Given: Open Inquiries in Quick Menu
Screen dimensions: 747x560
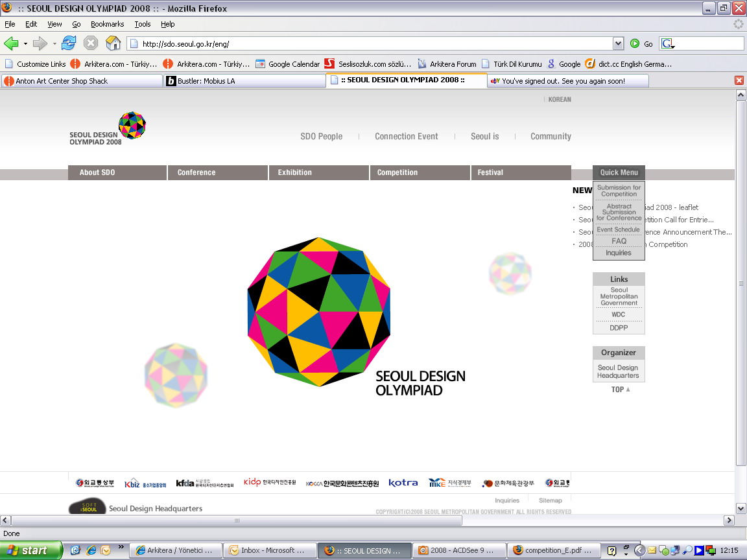Looking at the screenshot, I should point(619,253).
